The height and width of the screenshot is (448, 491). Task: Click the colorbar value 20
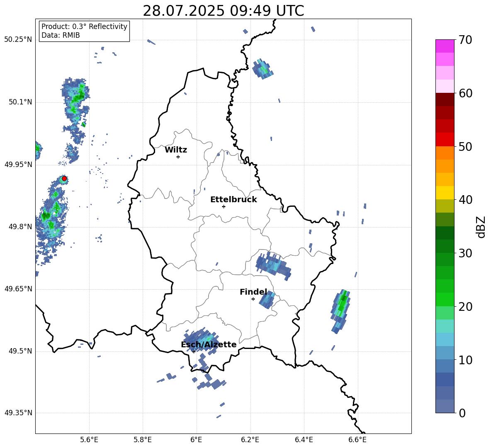point(465,306)
